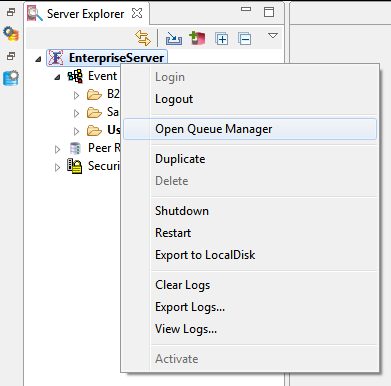This screenshot has width=391, height=386.
Task: Choose Export to LocalDisk option
Action: 205,255
